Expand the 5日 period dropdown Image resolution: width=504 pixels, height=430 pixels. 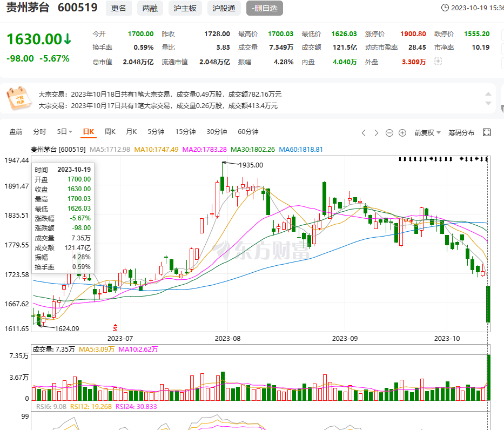(65, 132)
